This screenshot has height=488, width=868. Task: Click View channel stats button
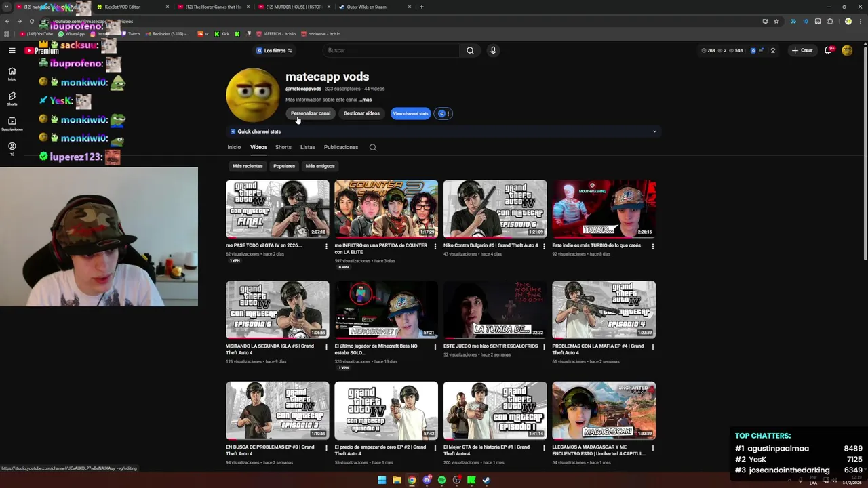(410, 113)
